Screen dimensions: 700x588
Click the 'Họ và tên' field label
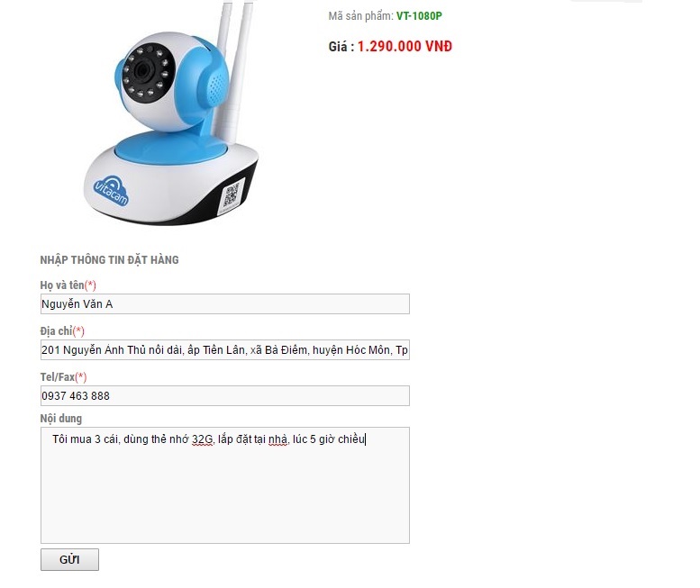(62, 285)
